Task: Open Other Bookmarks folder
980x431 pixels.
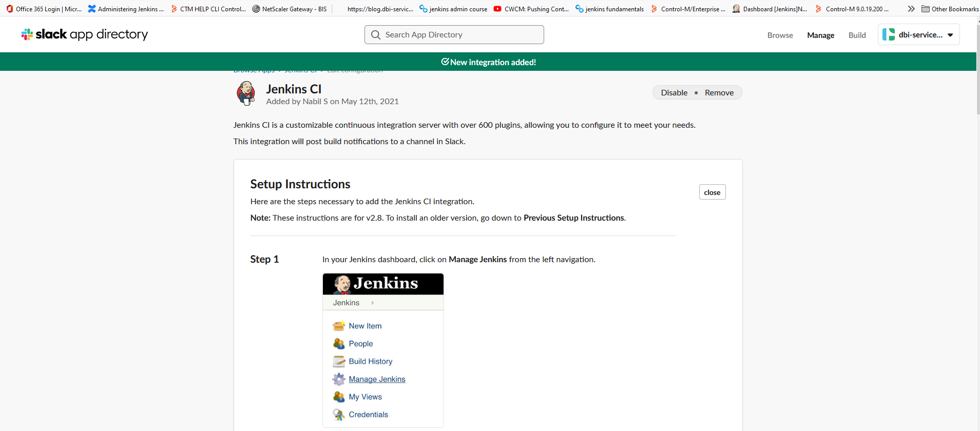Action: click(950, 9)
